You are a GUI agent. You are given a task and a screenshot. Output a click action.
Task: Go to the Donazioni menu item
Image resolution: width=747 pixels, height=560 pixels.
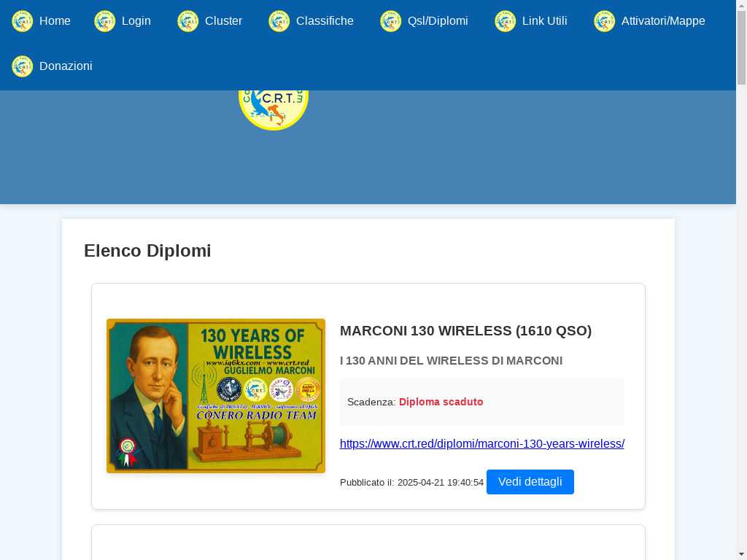pyautogui.click(x=66, y=66)
